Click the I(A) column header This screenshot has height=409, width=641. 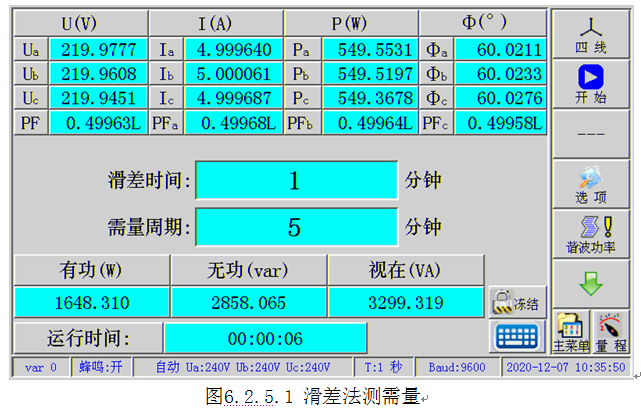(x=216, y=23)
